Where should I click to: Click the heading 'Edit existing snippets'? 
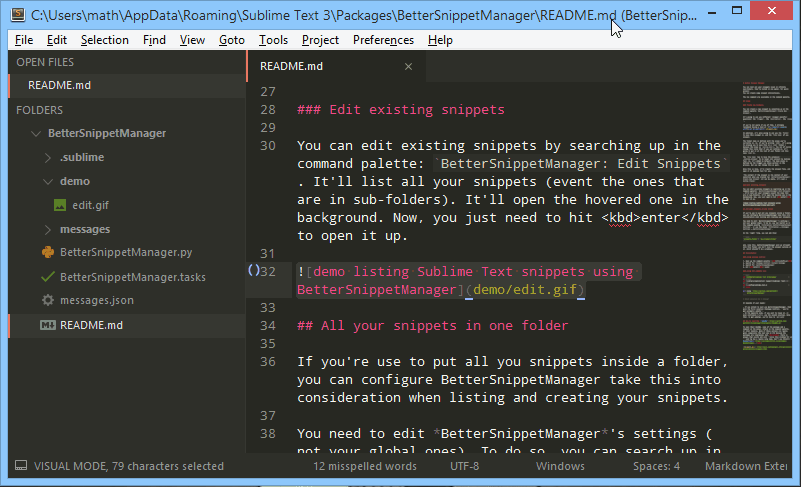[417, 109]
